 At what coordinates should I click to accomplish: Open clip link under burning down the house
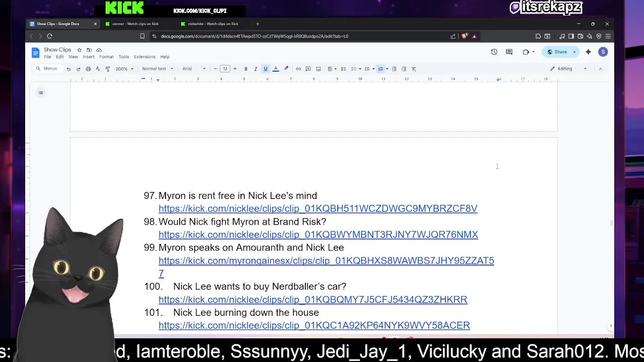314,326
